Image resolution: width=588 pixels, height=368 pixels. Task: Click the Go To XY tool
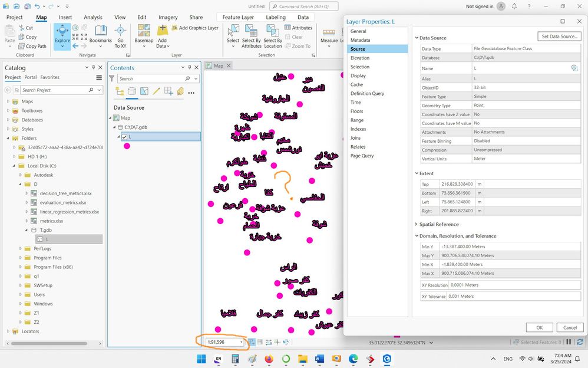coord(120,34)
